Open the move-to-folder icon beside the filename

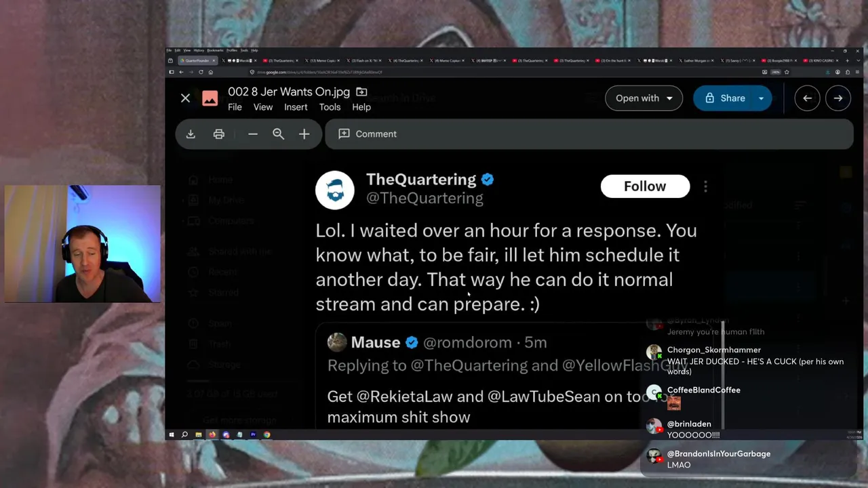361,91
